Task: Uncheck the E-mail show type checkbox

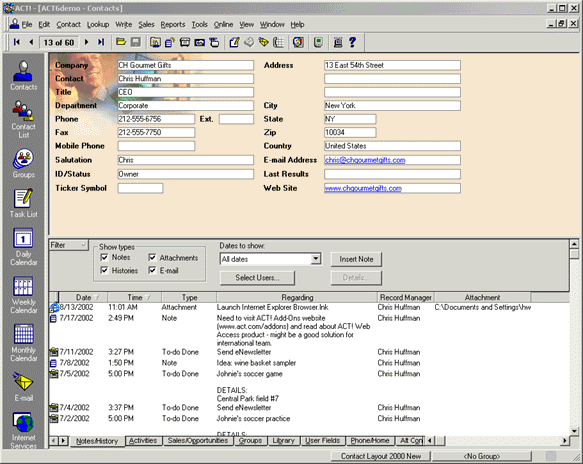Action: pos(152,270)
